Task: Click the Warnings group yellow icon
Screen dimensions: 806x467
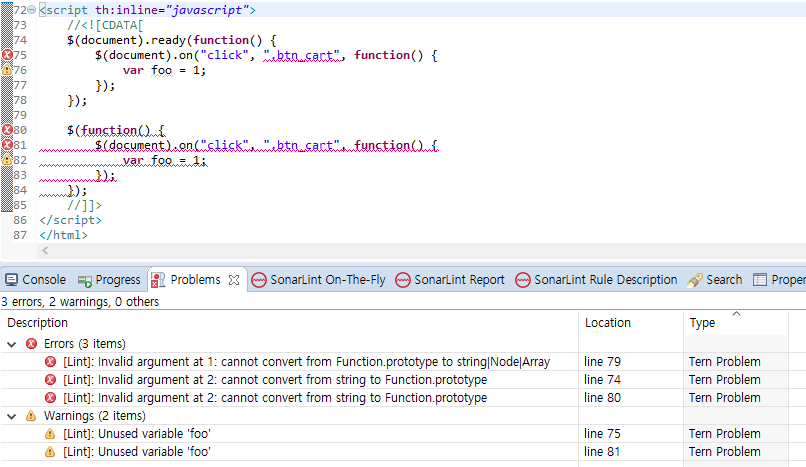Action: pos(31,416)
